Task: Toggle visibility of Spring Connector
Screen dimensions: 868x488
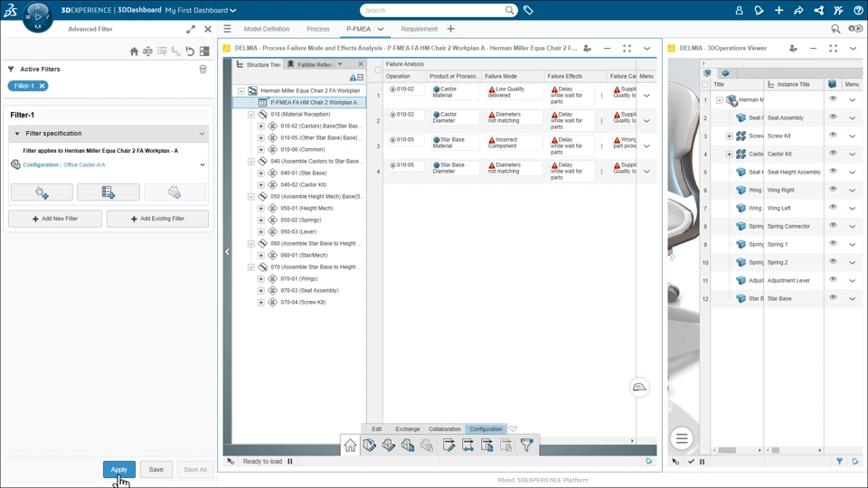Action: click(x=833, y=226)
